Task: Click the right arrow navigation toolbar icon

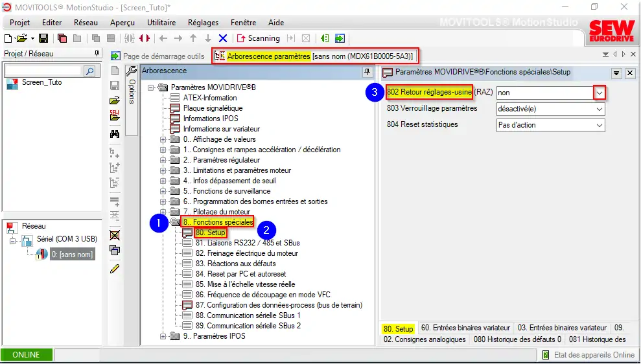Action: click(x=178, y=38)
